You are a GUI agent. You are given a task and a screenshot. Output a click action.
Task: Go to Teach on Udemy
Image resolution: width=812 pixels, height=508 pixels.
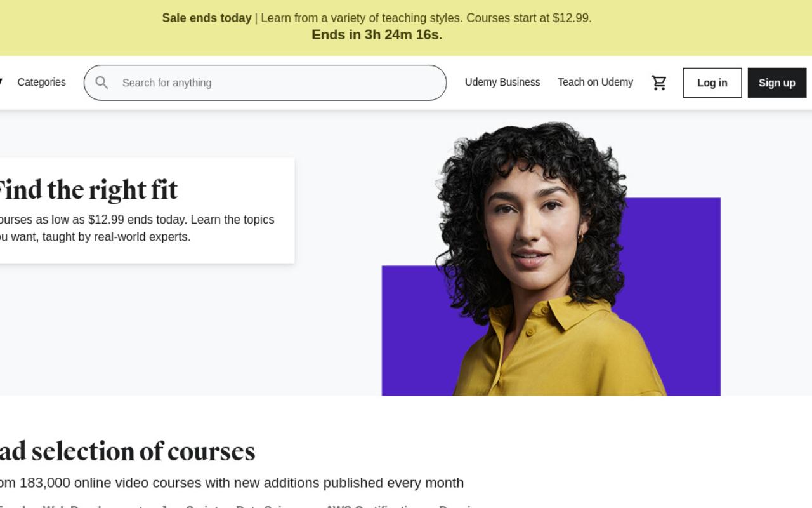click(595, 82)
